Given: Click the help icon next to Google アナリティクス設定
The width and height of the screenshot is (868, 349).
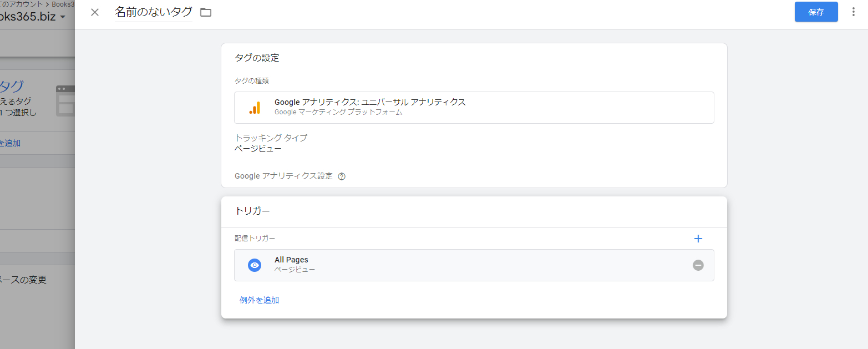Looking at the screenshot, I should pyautogui.click(x=342, y=176).
